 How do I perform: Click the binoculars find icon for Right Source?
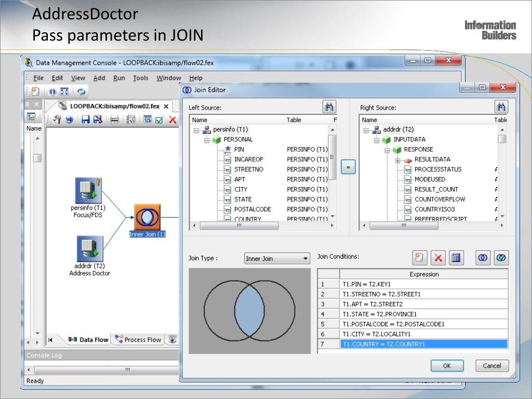[501, 107]
